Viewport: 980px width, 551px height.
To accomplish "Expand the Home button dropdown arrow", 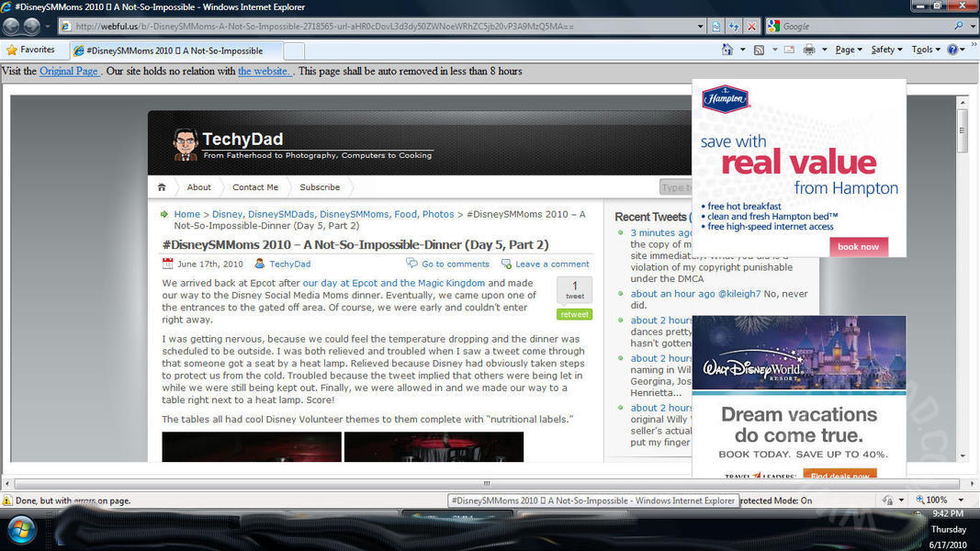I will (742, 50).
